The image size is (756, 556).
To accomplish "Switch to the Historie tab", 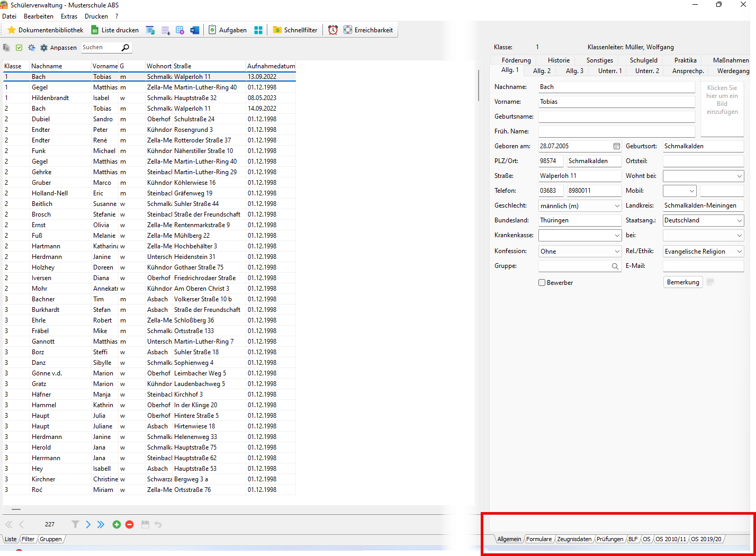I will click(559, 60).
